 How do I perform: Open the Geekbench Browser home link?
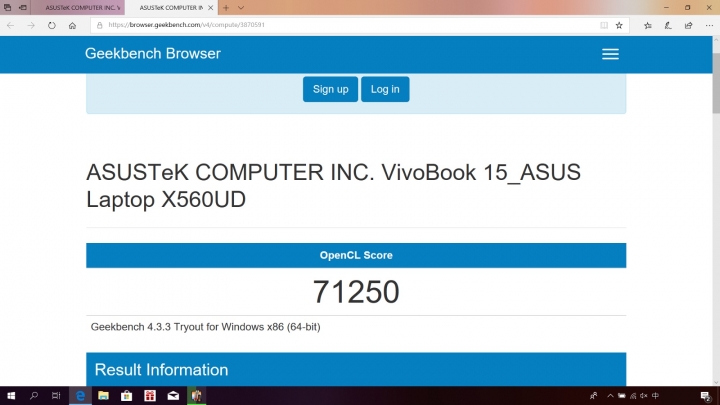[152, 53]
